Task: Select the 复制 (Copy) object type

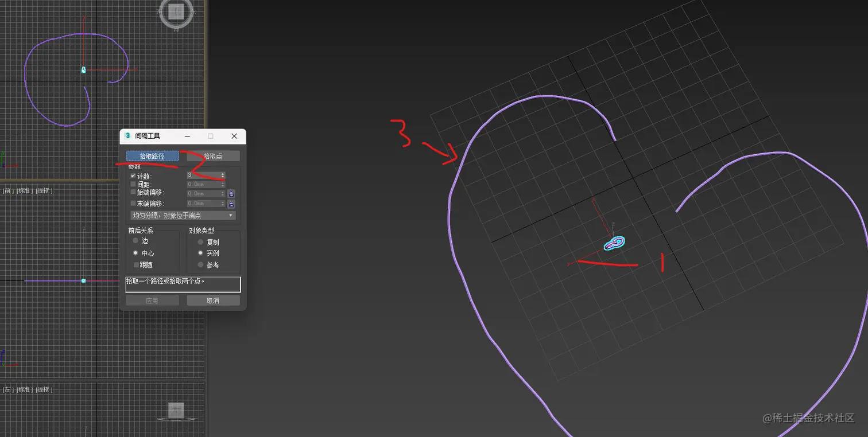Action: point(200,242)
